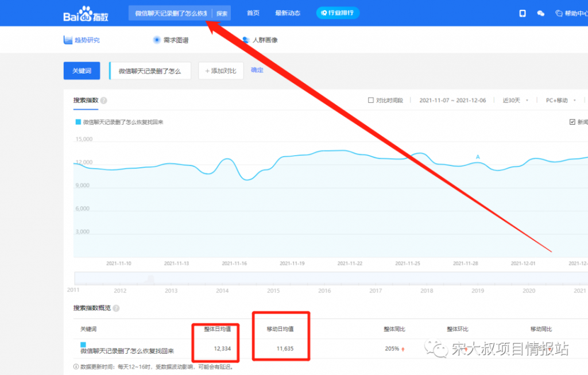Click the 2021-12-01 date on the x-axis

point(523,264)
